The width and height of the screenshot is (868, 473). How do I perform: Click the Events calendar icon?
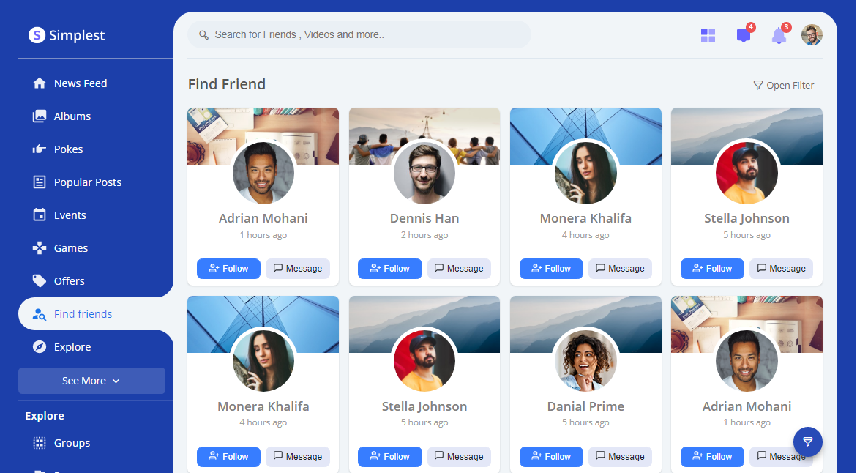[40, 215]
